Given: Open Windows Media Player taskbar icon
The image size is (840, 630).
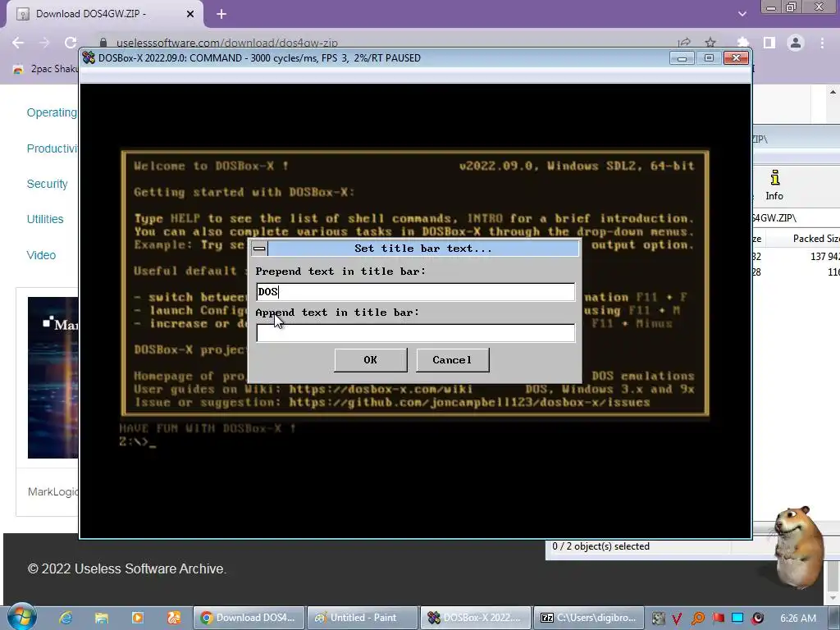Looking at the screenshot, I should 137,618.
